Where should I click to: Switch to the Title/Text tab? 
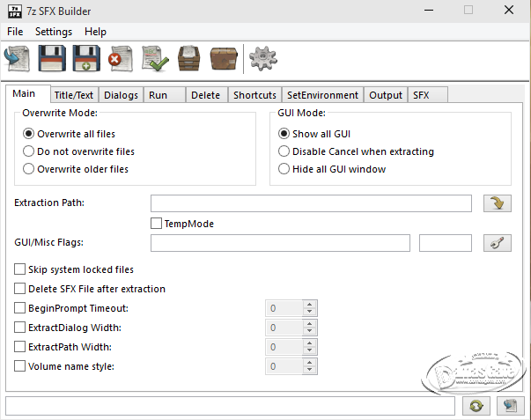click(x=74, y=95)
